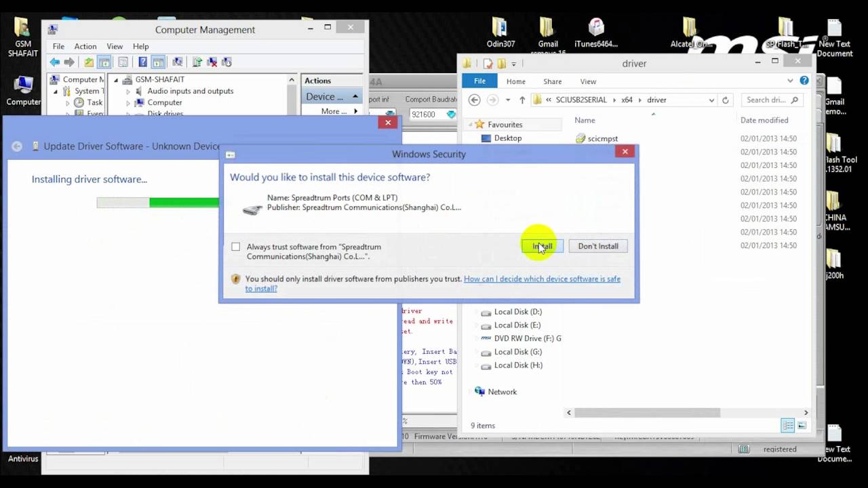Open the File tab in driver explorer window
Screen dimensions: 868x488
pyautogui.click(x=479, y=81)
